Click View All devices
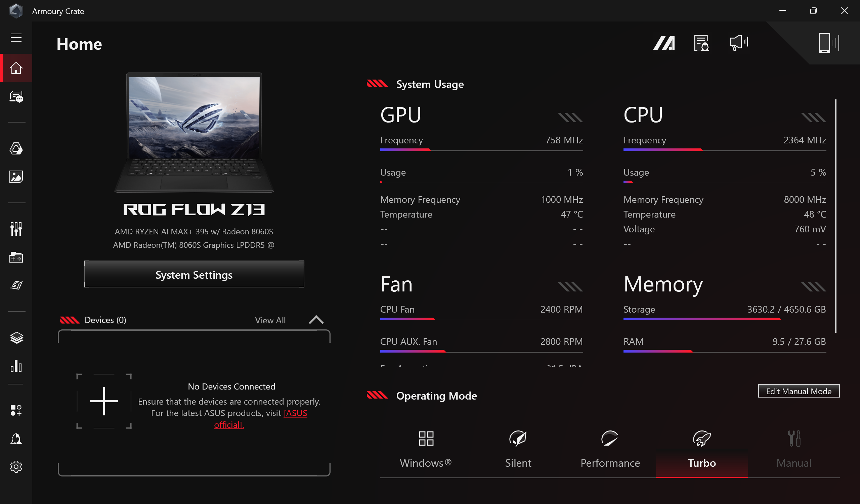This screenshot has width=860, height=504. coord(270,320)
